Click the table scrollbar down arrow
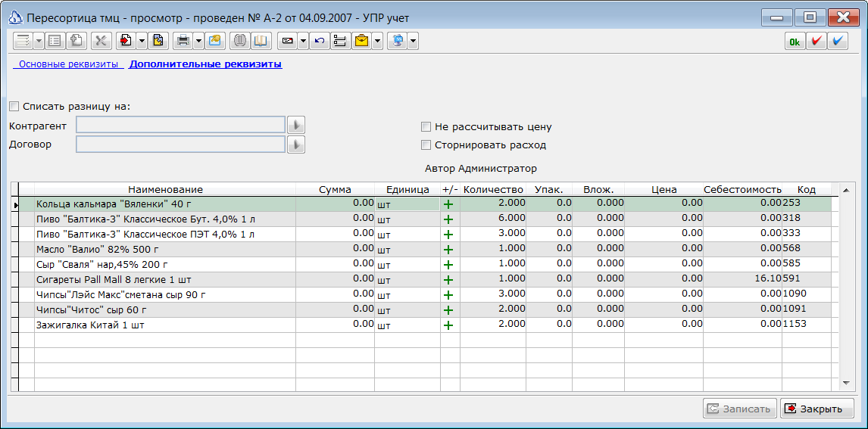Viewport: 868px width, 429px height. point(846,383)
